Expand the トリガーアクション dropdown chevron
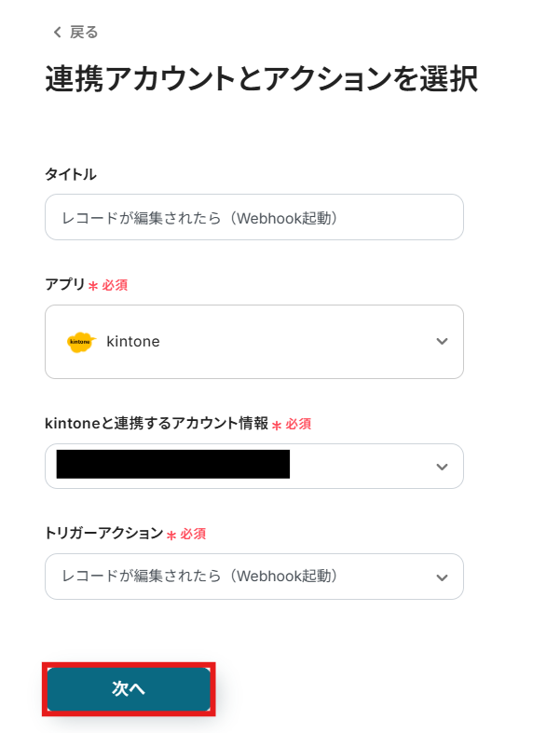 coord(442,577)
